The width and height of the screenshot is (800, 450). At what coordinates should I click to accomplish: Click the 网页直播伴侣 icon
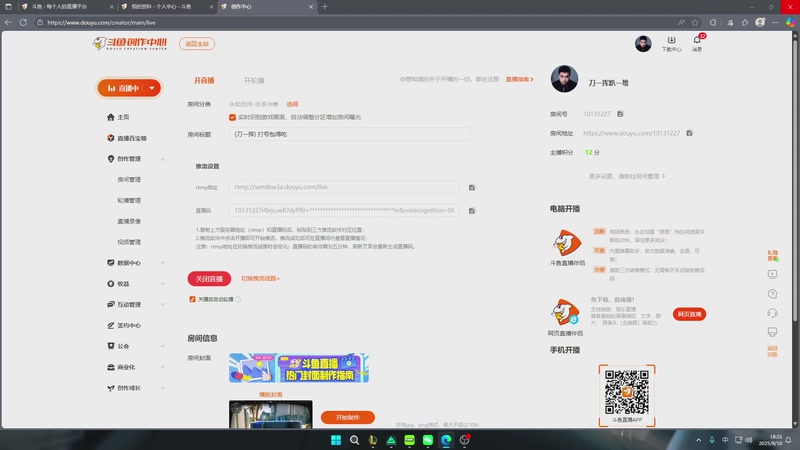tap(565, 312)
